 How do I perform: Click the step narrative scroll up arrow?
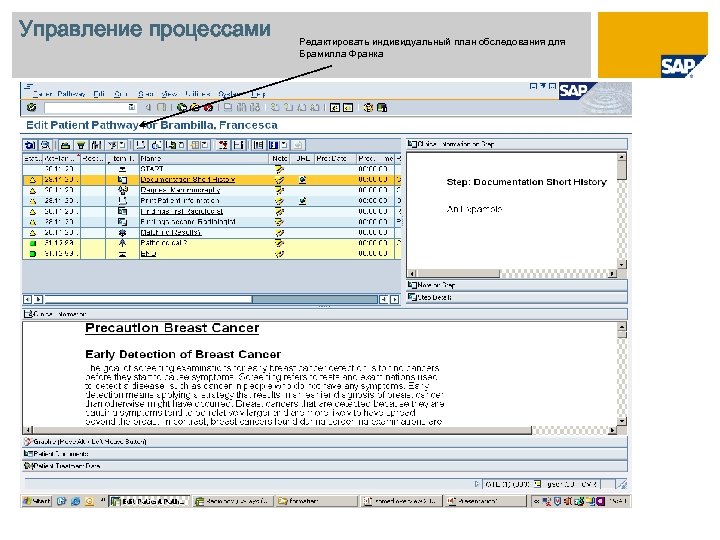[x=622, y=158]
